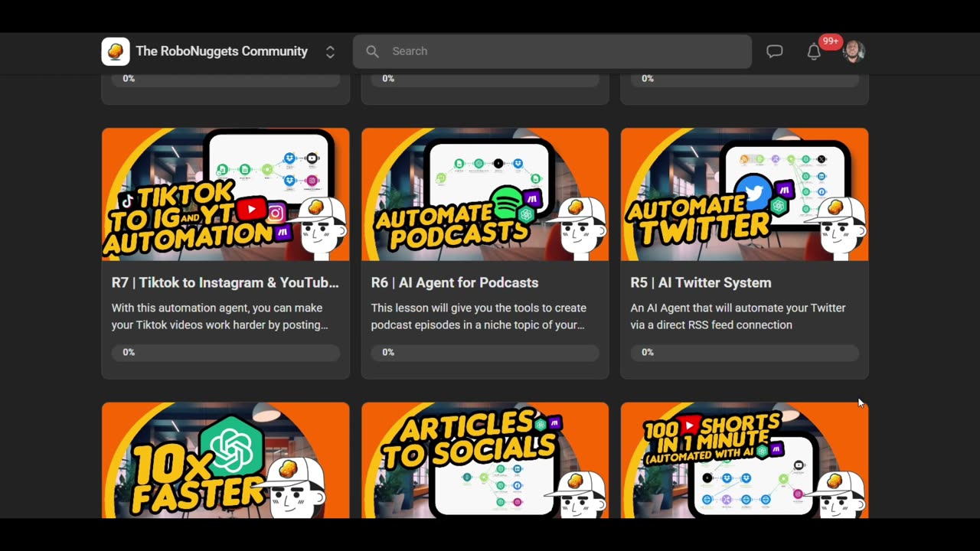Click the RoboNuggets community logo icon
Screen dimensions: 980x551
point(116,51)
